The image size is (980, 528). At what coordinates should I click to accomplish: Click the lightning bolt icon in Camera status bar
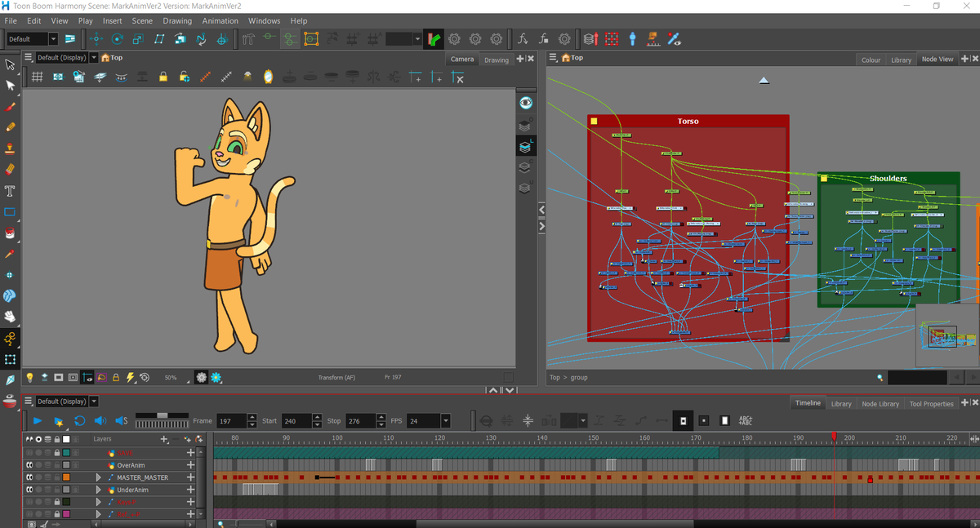coord(130,378)
